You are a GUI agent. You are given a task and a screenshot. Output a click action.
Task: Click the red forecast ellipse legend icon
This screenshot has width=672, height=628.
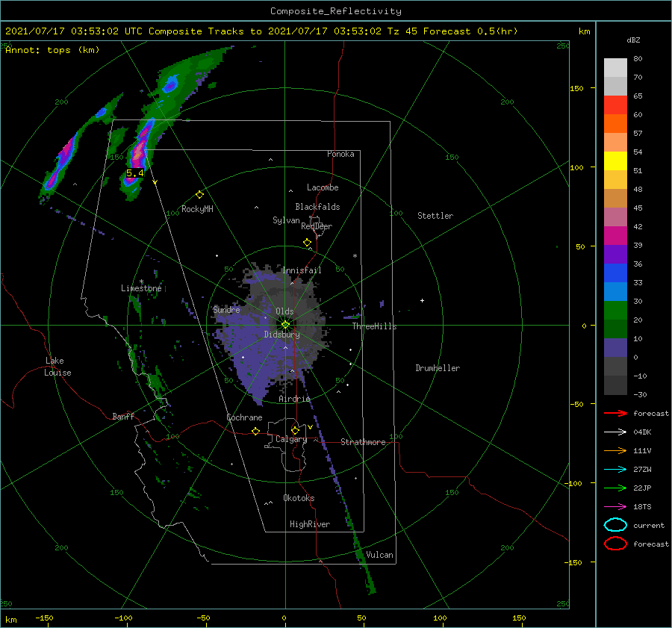pyautogui.click(x=615, y=544)
